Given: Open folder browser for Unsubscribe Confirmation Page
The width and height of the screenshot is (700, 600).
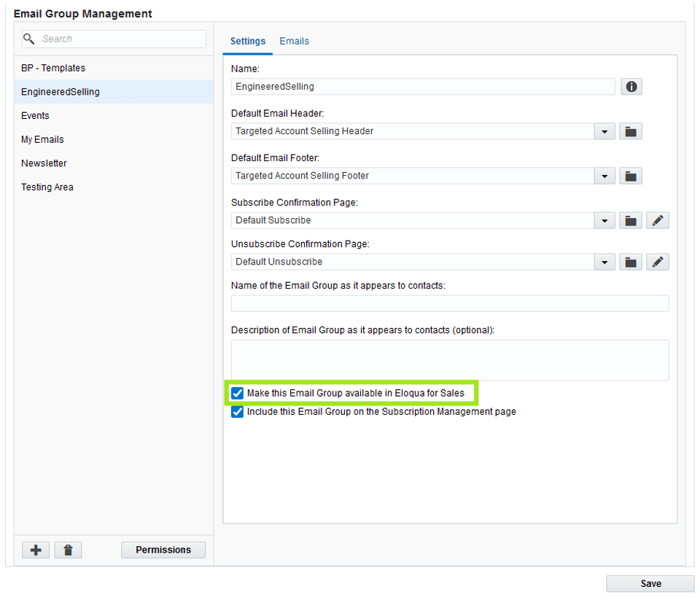Looking at the screenshot, I should (x=630, y=262).
